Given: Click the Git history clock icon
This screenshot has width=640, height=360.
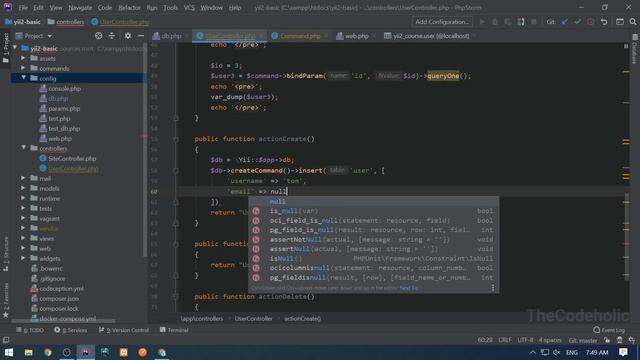Looking at the screenshot, I should (x=591, y=22).
